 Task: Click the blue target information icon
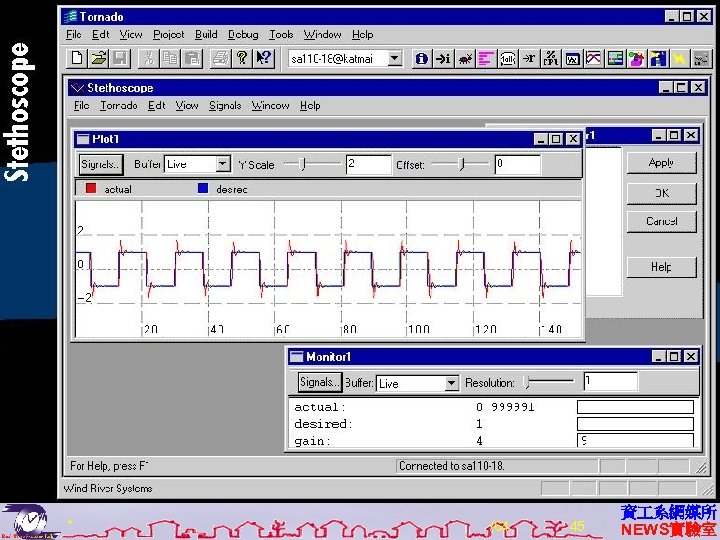coord(422,58)
